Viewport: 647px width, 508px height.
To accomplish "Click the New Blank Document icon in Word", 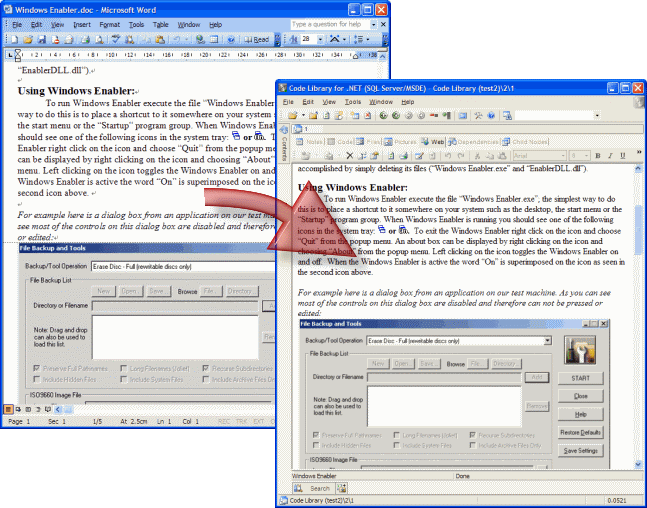I will pyautogui.click(x=14, y=40).
